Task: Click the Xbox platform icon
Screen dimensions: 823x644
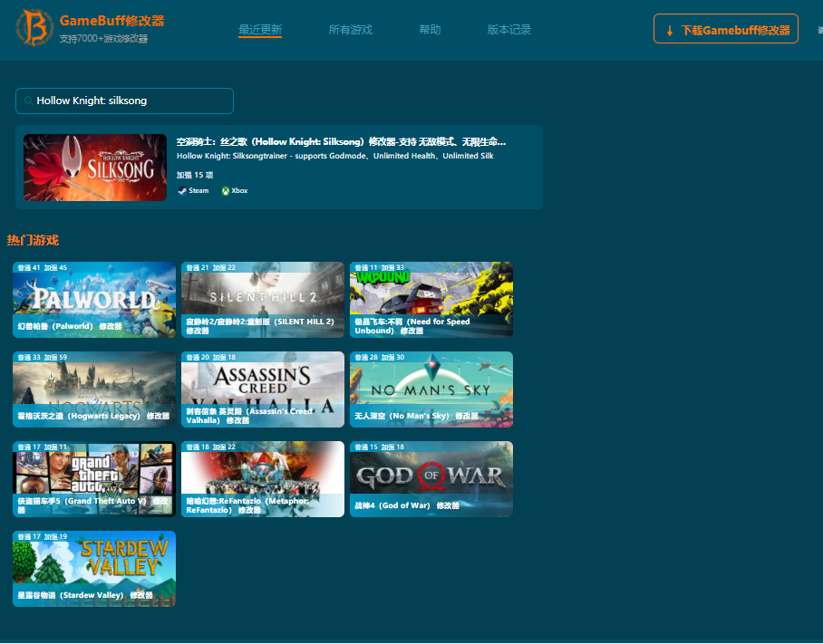Action: pyautogui.click(x=225, y=191)
